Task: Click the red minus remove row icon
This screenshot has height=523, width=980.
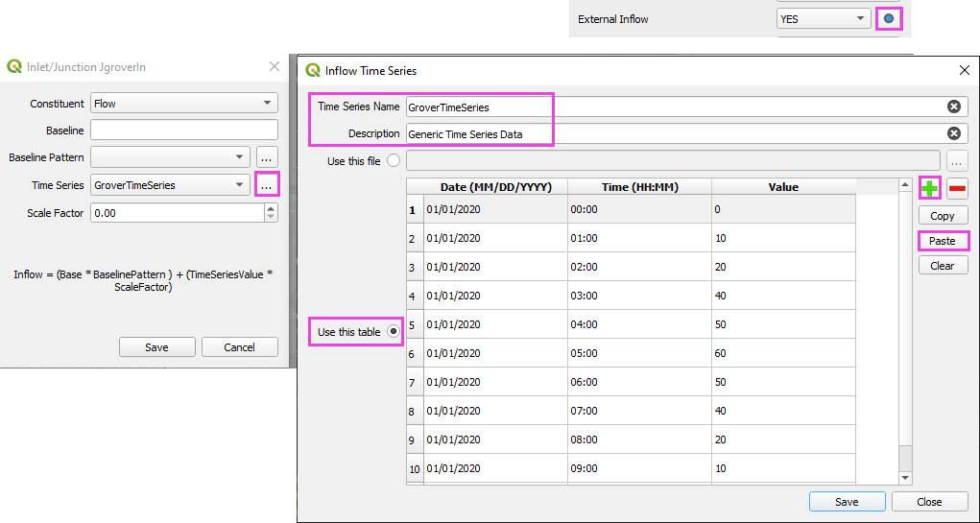Action: 957,188
